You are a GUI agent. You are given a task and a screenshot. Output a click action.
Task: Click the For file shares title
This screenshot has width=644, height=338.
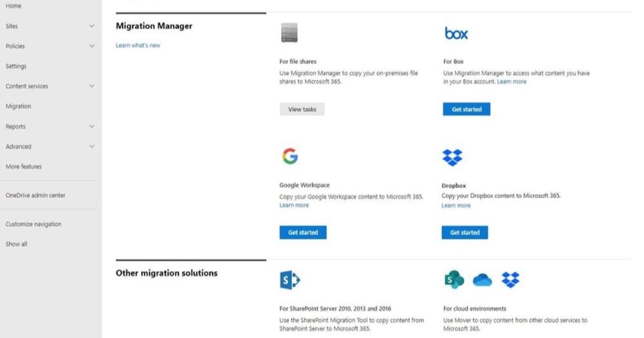(298, 62)
